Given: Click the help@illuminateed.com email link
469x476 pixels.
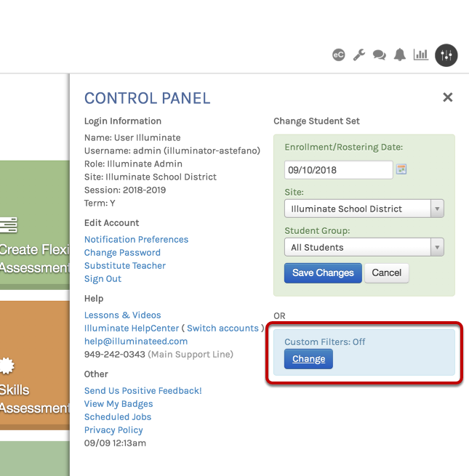Looking at the screenshot, I should click(x=136, y=342).
